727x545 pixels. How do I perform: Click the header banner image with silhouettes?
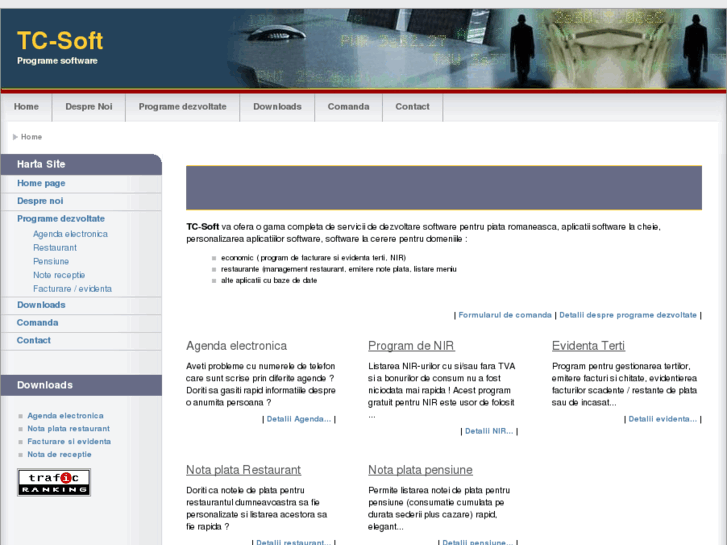pos(478,48)
